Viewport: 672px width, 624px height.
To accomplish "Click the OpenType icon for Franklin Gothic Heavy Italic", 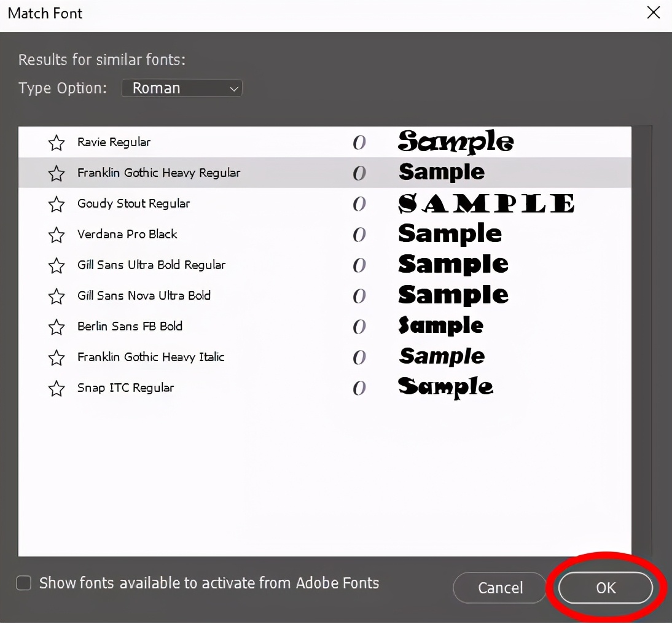I will point(359,357).
